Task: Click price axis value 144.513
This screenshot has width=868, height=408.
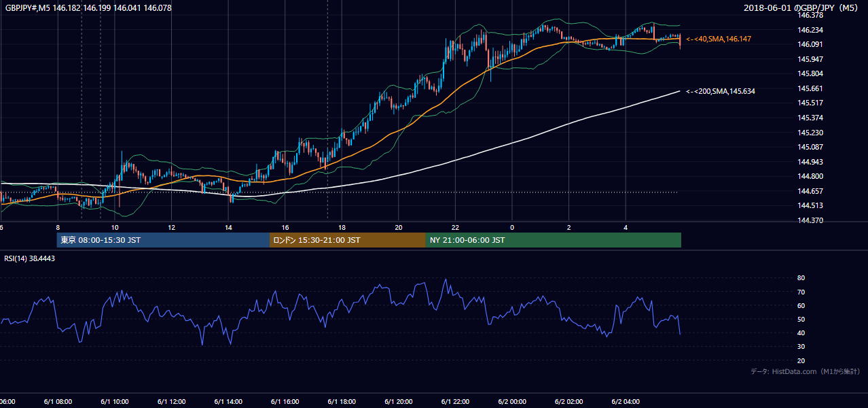Action: coord(810,205)
